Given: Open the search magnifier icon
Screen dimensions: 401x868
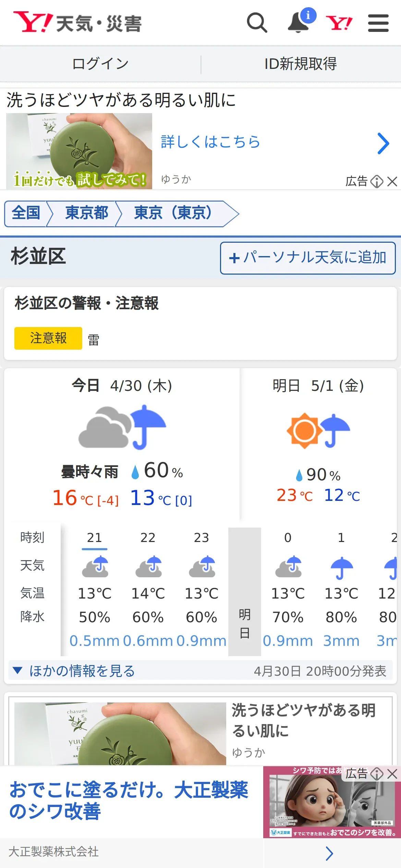Looking at the screenshot, I should coord(257,23).
